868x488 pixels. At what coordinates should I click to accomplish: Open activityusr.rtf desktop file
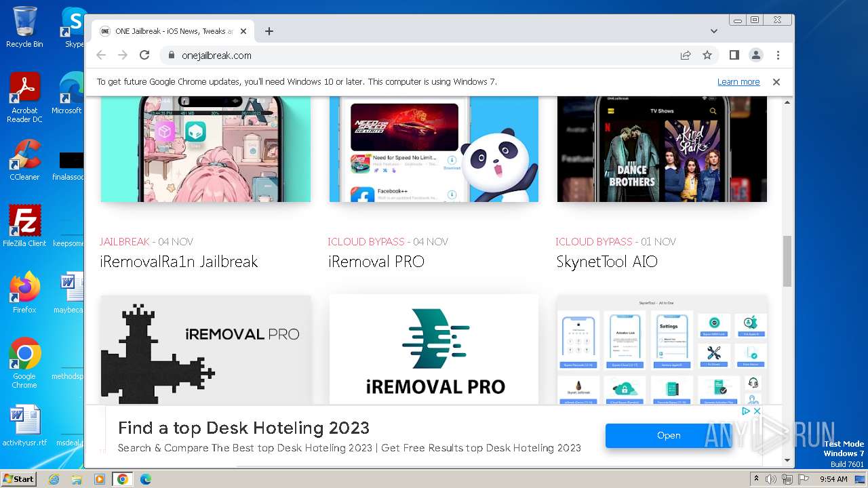click(x=24, y=426)
